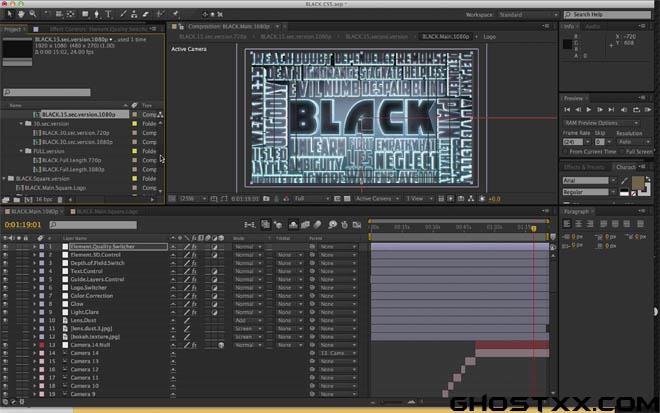Hide the Element.Quality.Switcher layer

tap(5, 247)
